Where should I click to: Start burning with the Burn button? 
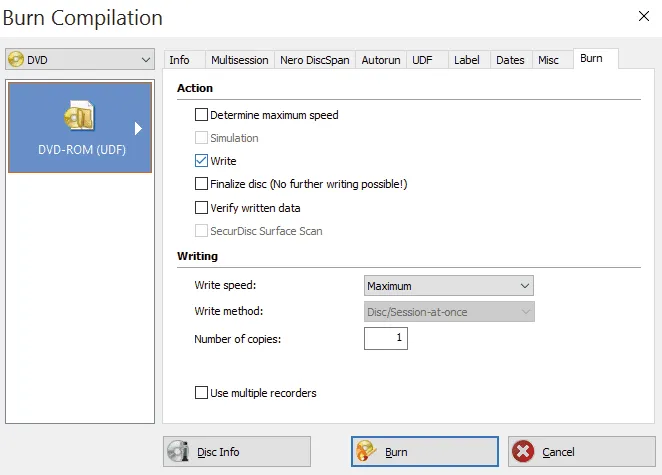425,452
